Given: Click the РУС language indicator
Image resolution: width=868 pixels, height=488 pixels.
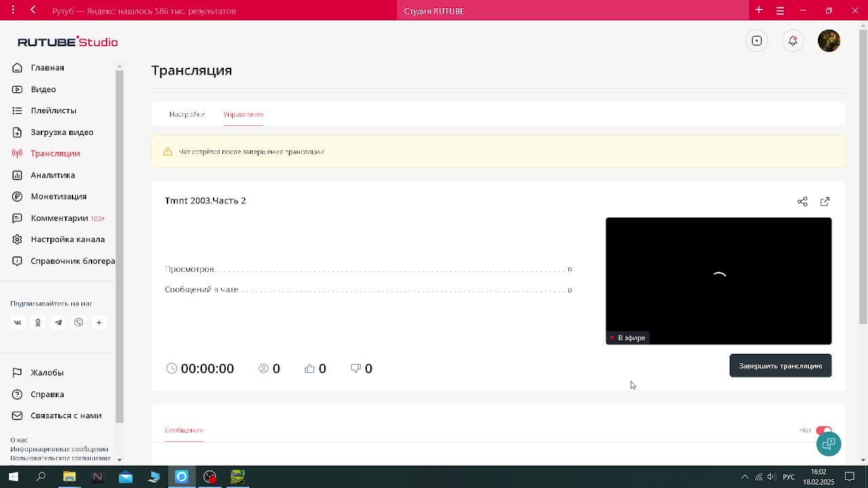Looking at the screenshot, I should [789, 476].
